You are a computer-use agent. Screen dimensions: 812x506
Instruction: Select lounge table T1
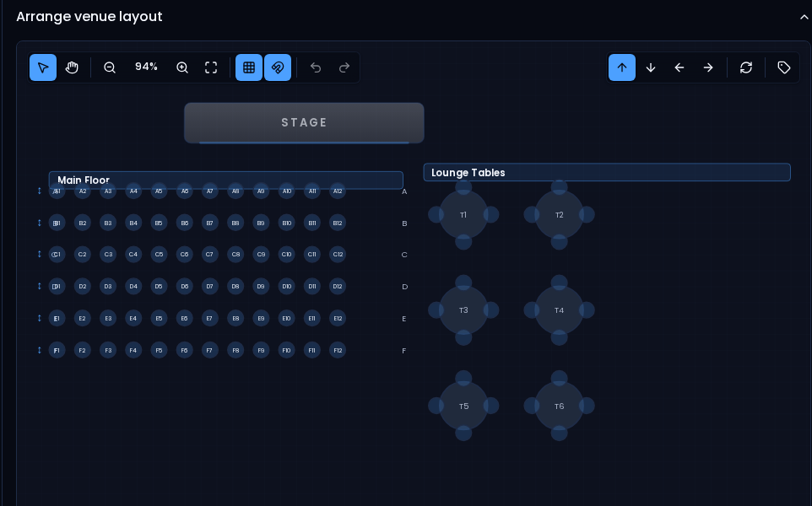pyautogui.click(x=463, y=215)
